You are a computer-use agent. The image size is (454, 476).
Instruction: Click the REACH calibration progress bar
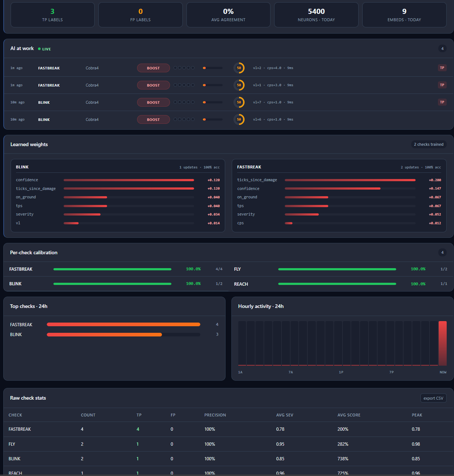337,284
